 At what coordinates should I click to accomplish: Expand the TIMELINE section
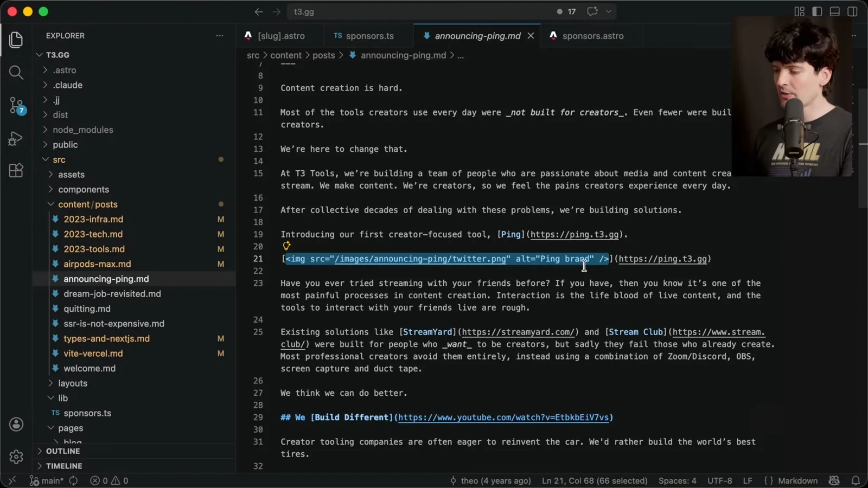click(x=63, y=466)
